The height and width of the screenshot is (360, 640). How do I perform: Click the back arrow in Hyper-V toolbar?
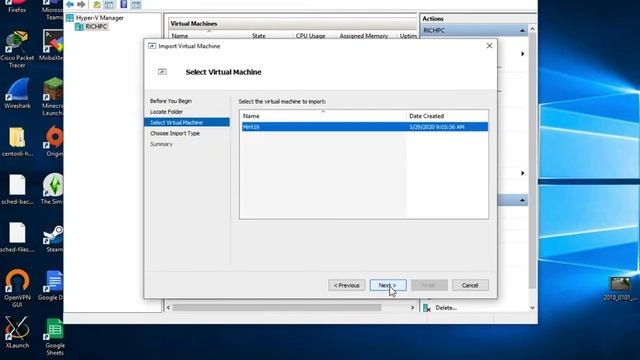69,4
